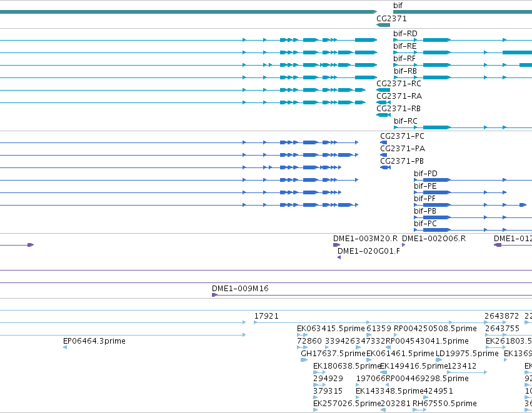Click the EK061461.5prime EST label

[x=400, y=354]
